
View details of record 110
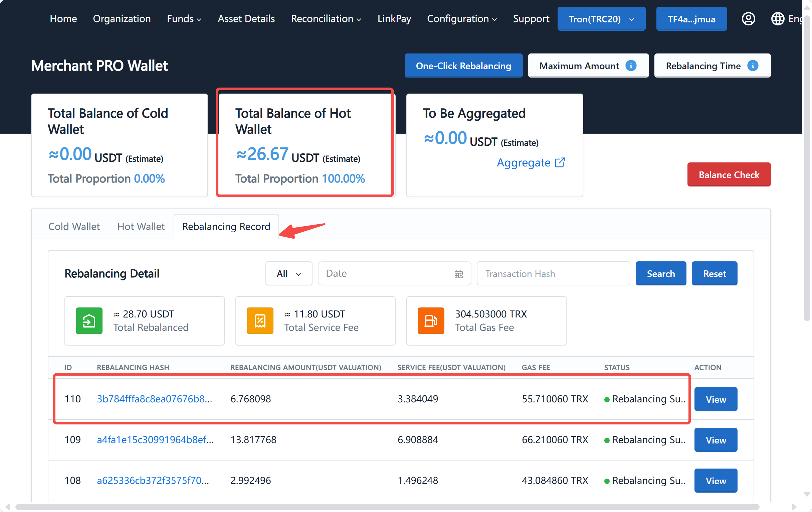[x=716, y=399]
